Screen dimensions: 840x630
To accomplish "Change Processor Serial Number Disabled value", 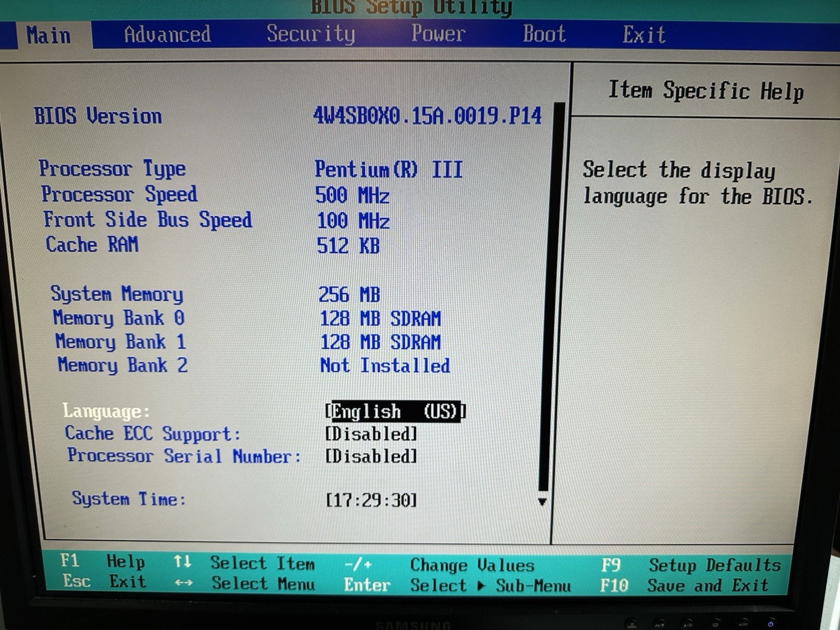I will click(x=371, y=456).
